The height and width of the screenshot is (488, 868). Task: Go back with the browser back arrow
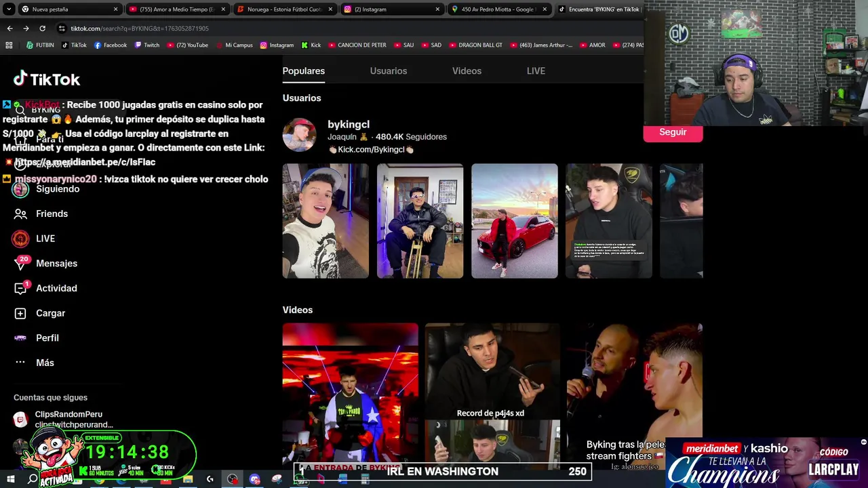(9, 28)
